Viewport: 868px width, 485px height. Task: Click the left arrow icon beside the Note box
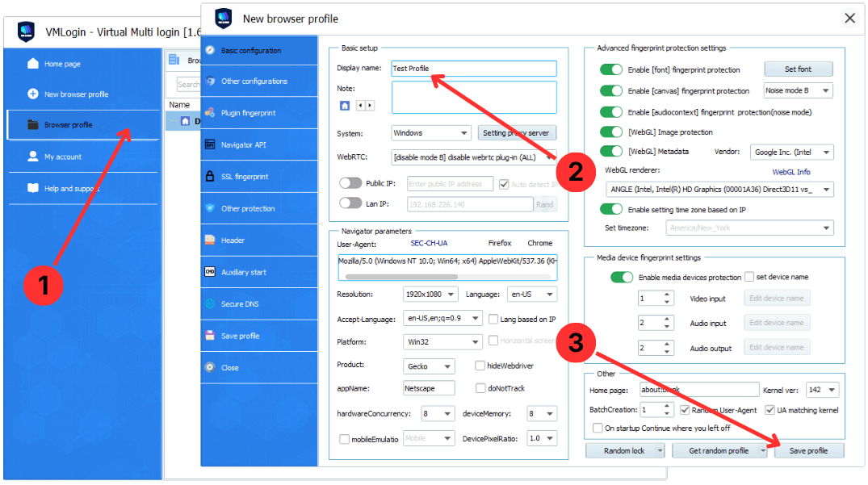coord(360,105)
